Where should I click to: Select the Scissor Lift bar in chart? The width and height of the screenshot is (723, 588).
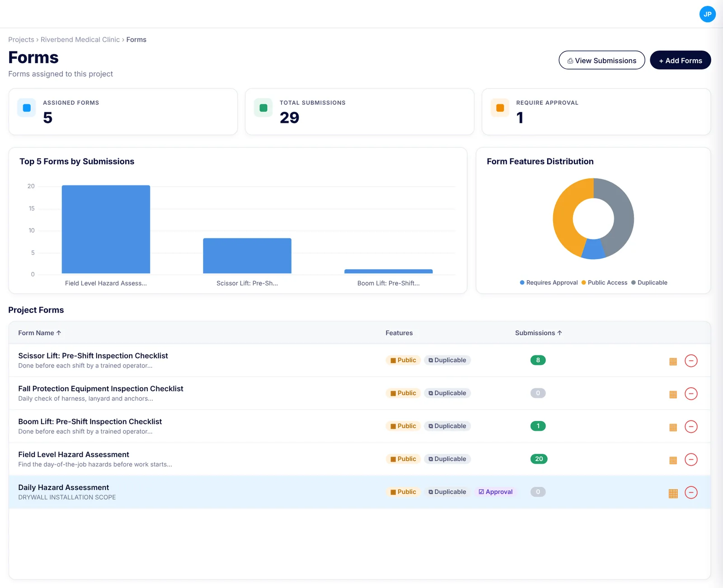(247, 256)
